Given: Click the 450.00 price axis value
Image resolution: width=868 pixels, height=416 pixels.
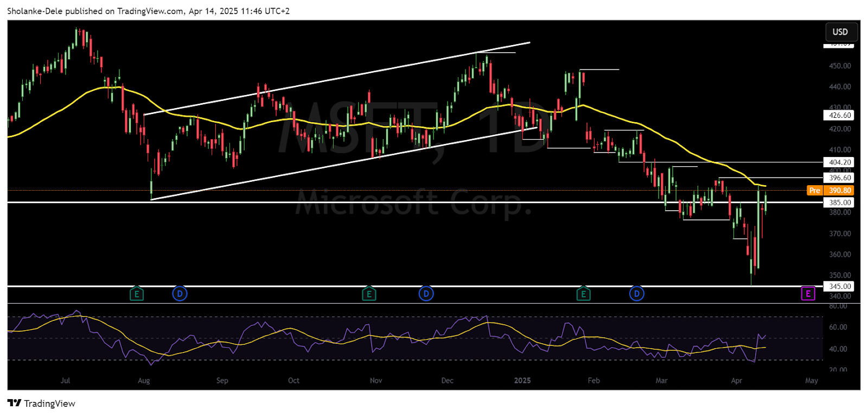Looking at the screenshot, I should coord(840,66).
